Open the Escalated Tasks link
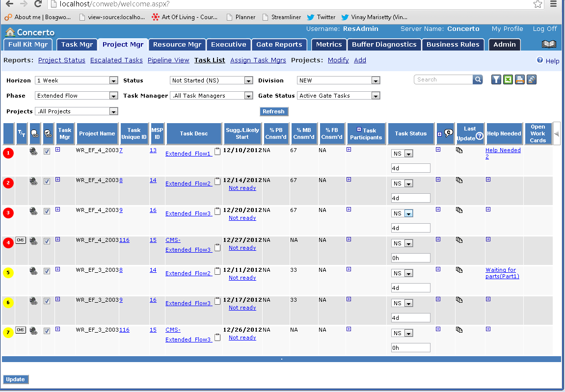 [x=116, y=60]
